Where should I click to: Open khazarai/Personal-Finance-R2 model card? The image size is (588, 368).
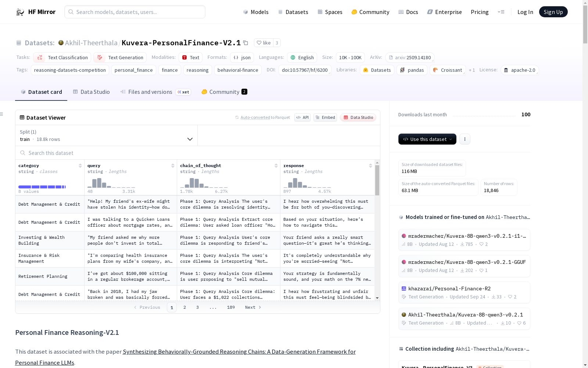464,293
